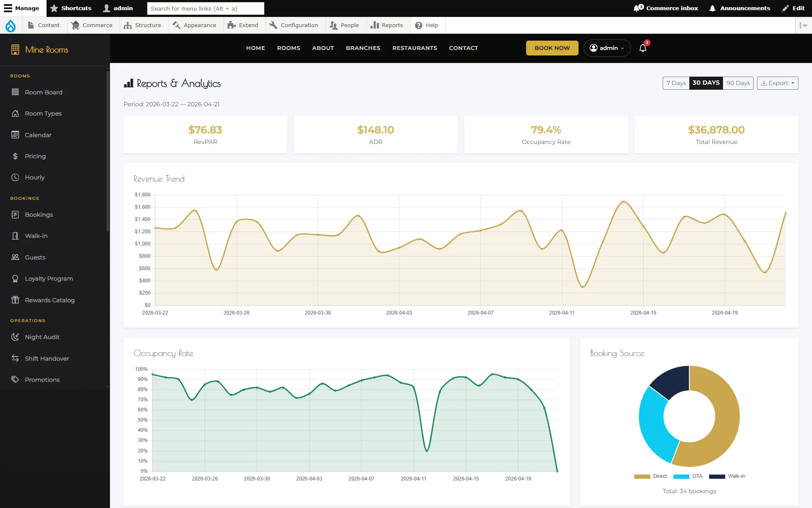This screenshot has width=812, height=508.
Task: Focus the menu links search field
Action: tap(206, 8)
